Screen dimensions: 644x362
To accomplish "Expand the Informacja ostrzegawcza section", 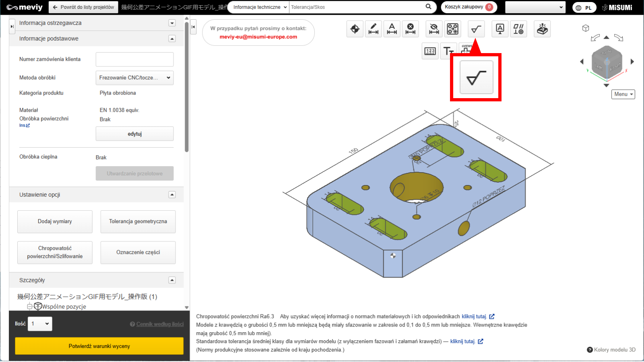I will click(172, 23).
